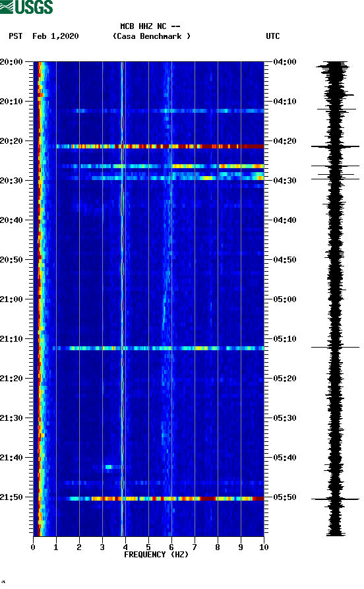Screen dimensions: 364x589
Task: Click the 1 Hz frequency tick label
Action: (56, 547)
